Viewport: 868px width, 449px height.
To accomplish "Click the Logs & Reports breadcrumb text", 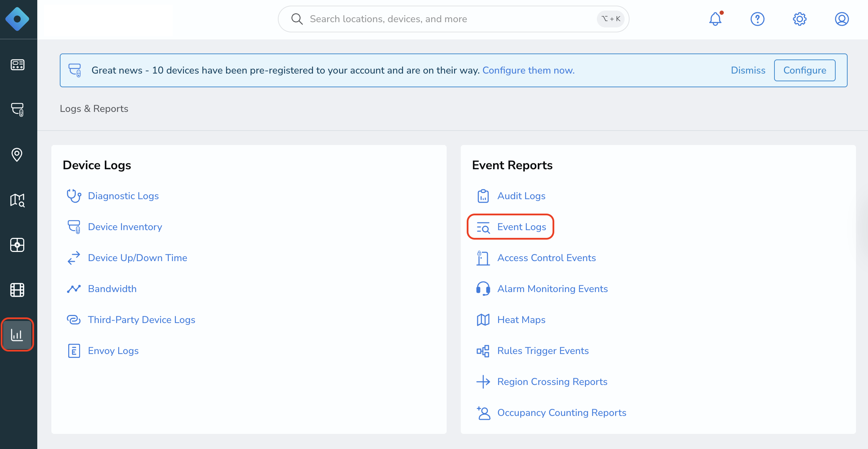I will [94, 109].
